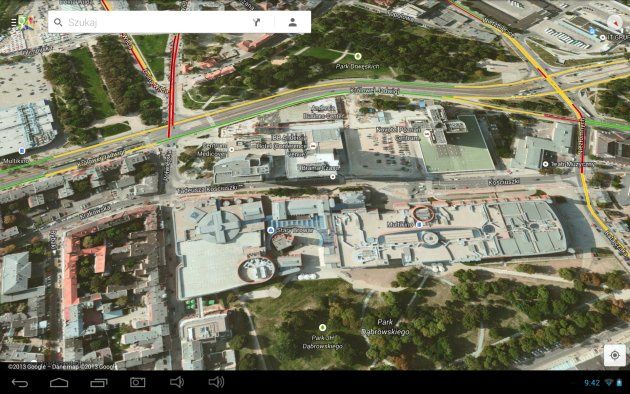The height and width of the screenshot is (394, 630).
Task: Open the account profile icon
Action: click(x=292, y=22)
